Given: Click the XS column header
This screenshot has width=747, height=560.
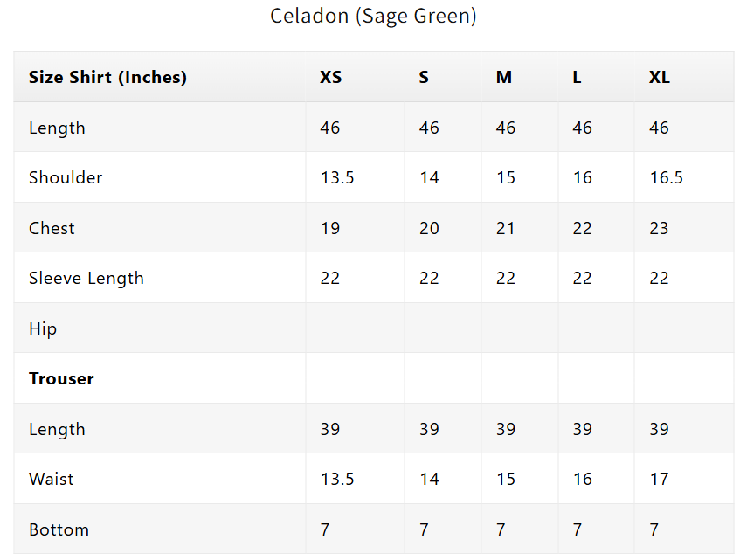Looking at the screenshot, I should [x=330, y=77].
